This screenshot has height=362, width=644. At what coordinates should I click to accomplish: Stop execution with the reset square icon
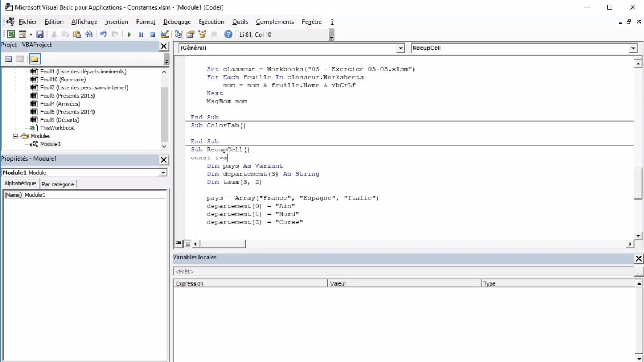click(x=153, y=34)
